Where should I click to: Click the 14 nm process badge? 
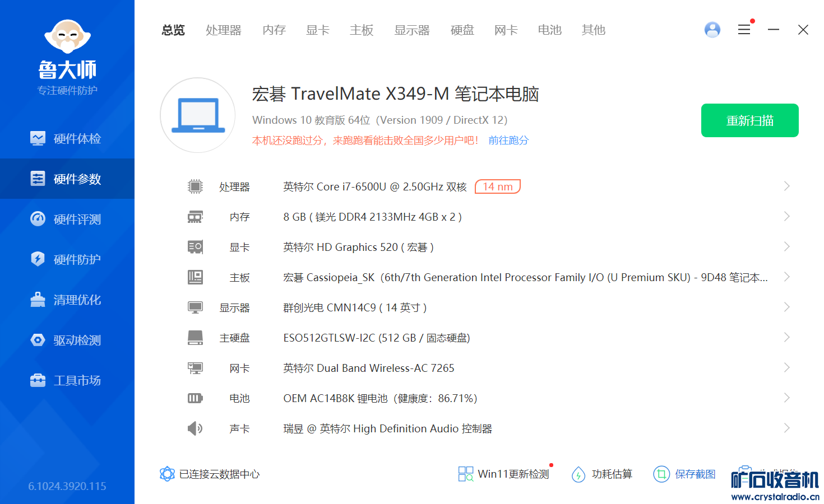coord(498,186)
